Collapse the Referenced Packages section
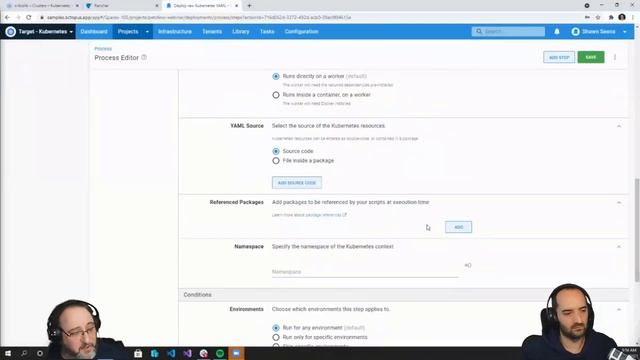The width and height of the screenshot is (640, 360). point(619,202)
